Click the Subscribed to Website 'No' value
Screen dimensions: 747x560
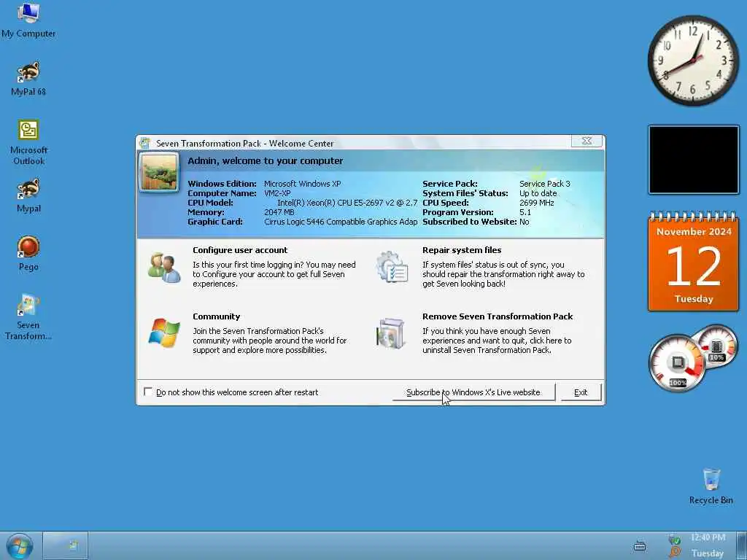pos(524,222)
